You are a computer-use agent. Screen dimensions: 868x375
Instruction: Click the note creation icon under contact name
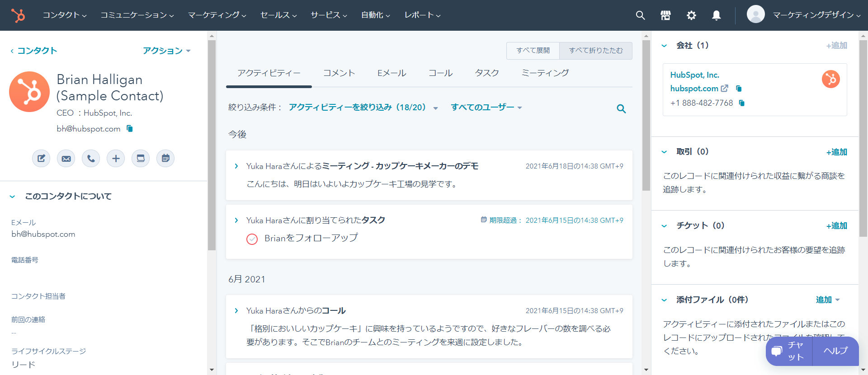[x=41, y=159]
